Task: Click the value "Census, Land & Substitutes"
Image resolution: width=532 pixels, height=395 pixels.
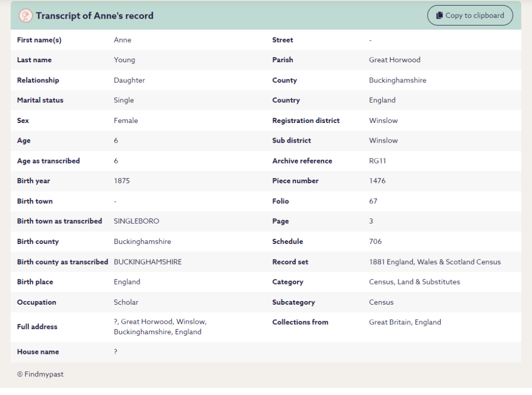Action: (415, 282)
